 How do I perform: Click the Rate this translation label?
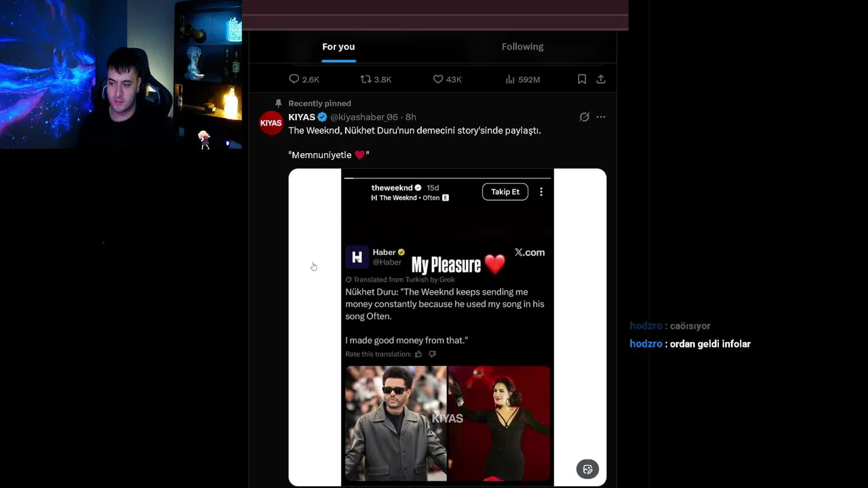[x=378, y=354]
